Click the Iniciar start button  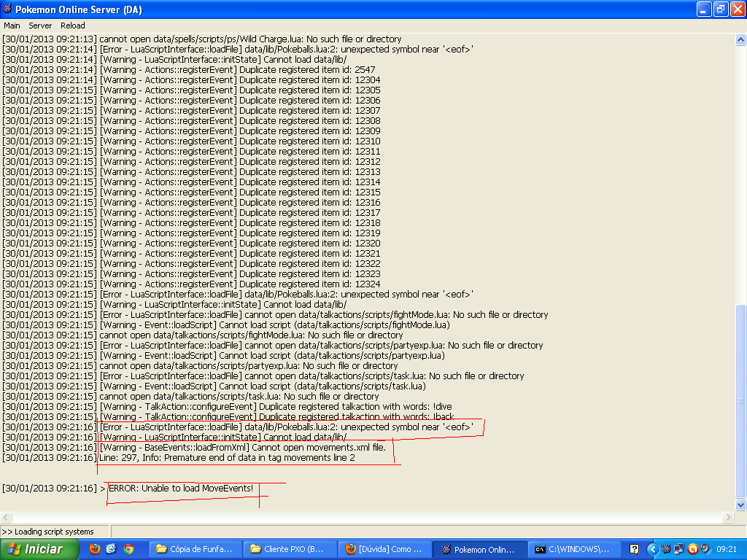39,549
